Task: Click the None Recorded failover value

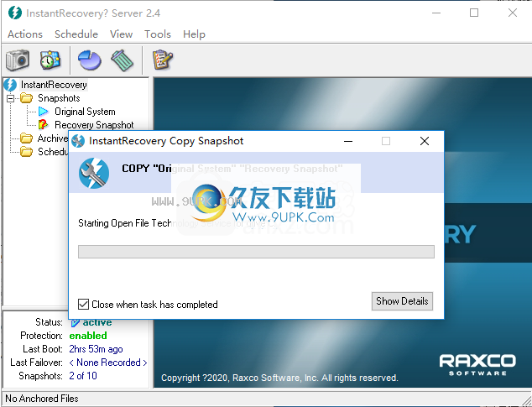Action: pyautogui.click(x=108, y=363)
